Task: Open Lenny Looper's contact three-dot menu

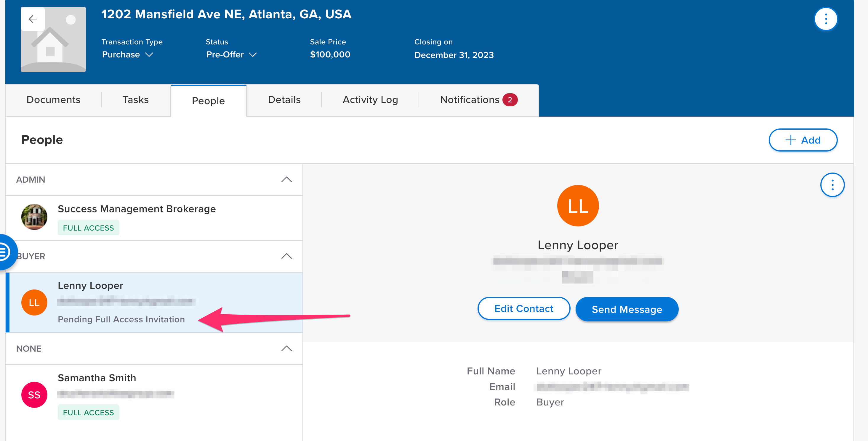Action: click(x=832, y=185)
